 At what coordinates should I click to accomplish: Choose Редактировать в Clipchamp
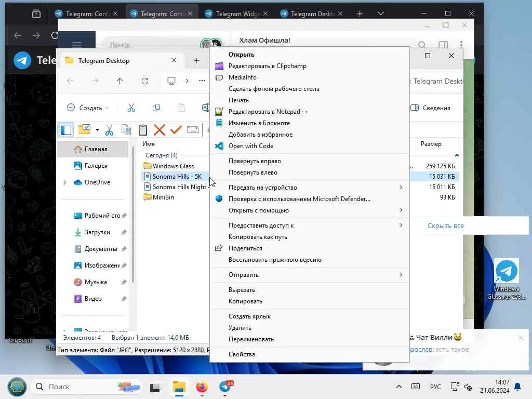[x=310, y=66]
